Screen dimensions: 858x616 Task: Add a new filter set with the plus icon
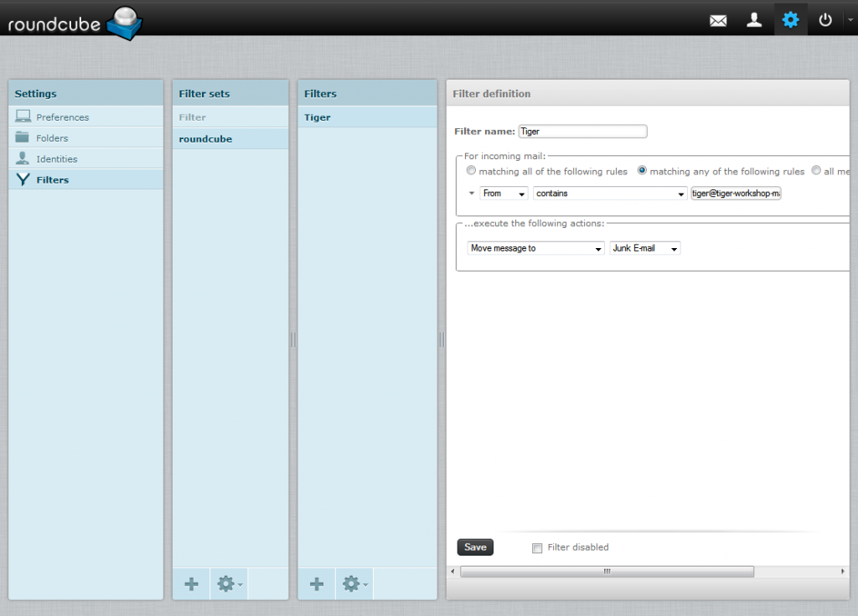click(x=190, y=584)
